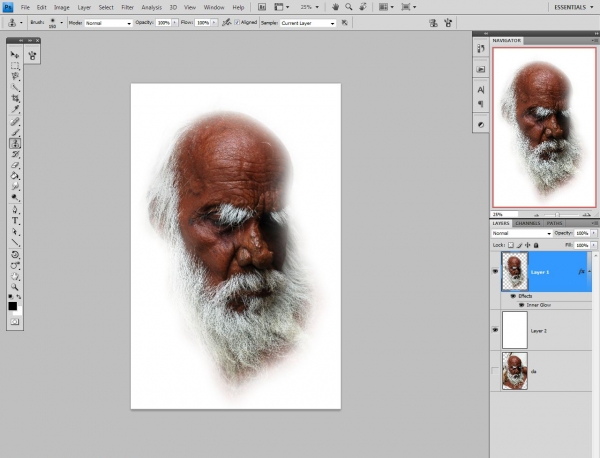The height and width of the screenshot is (458, 600).
Task: Select the Eraser tool
Action: (15, 165)
